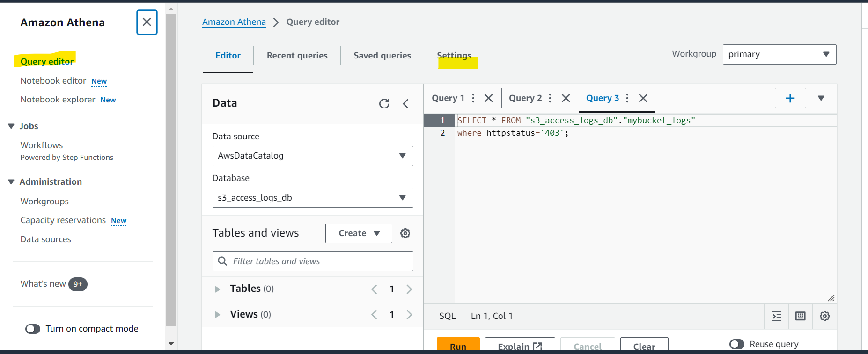Click the search icon in the filter box
Image resolution: width=868 pixels, height=354 pixels.
(223, 261)
